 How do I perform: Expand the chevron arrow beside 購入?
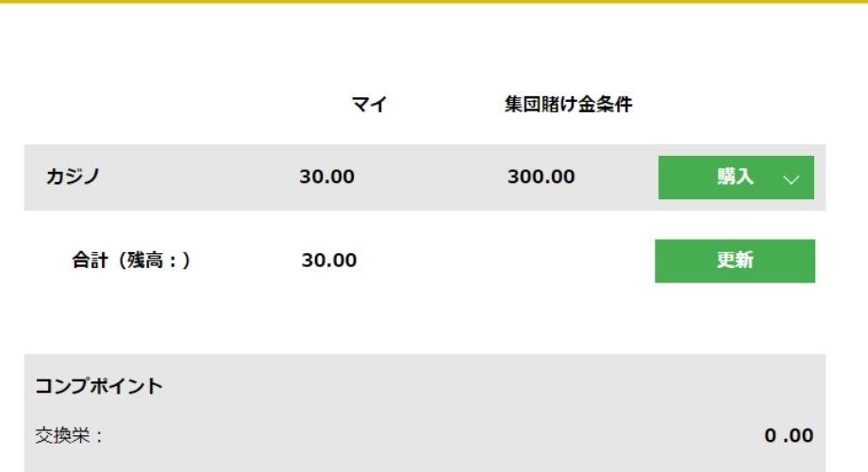792,178
